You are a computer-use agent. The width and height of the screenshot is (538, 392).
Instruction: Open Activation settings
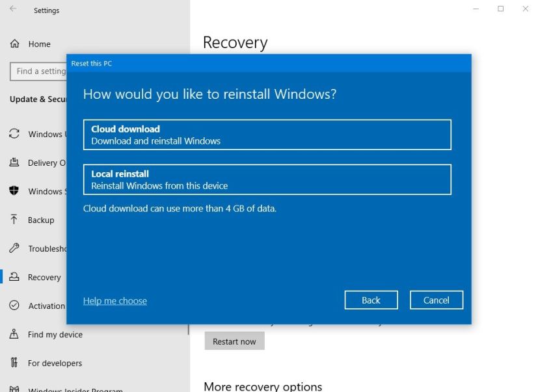[46, 306]
